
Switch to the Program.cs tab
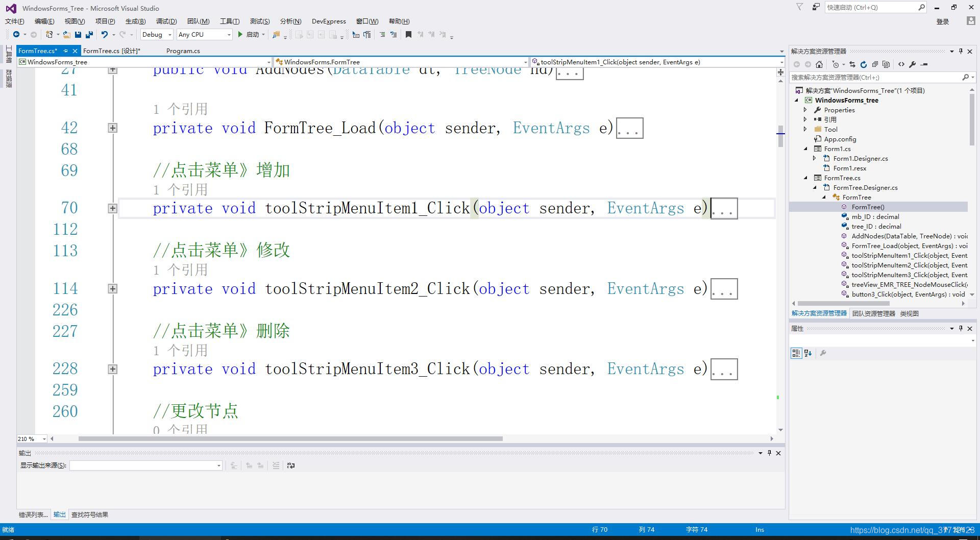point(183,51)
